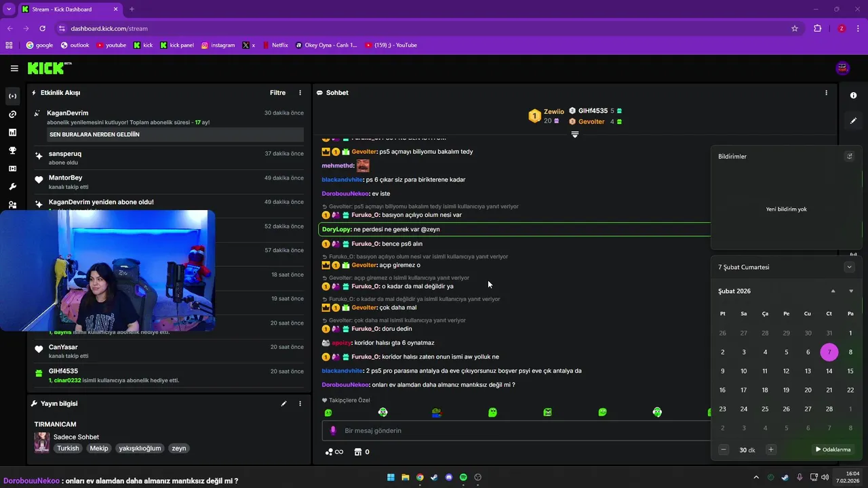Viewport: 868px width, 488px height.
Task: Open Chrome apps grid icon in bookmarks bar
Action: point(9,45)
